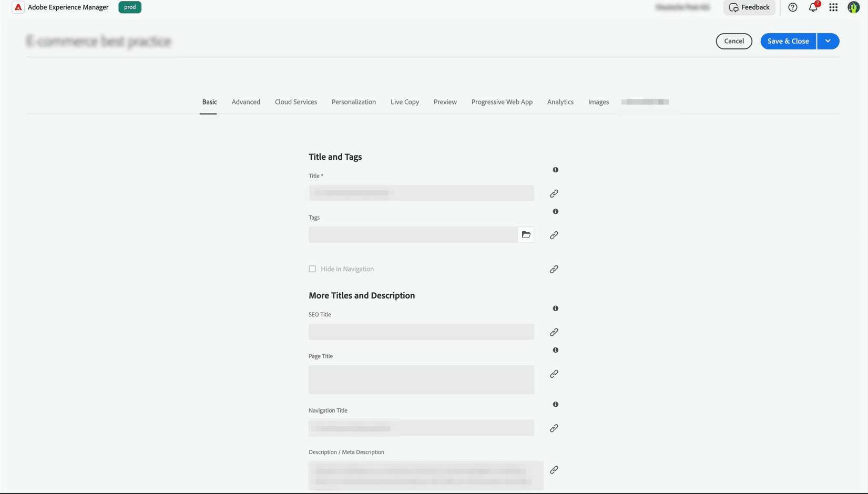The height and width of the screenshot is (494, 868).
Task: Go to the Live Copy tab
Action: [405, 102]
